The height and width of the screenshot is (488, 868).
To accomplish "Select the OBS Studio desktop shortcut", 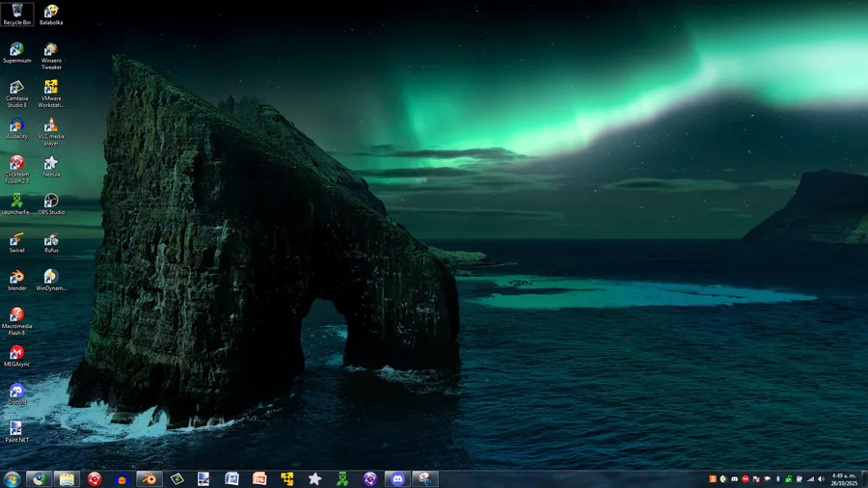I will point(51,204).
